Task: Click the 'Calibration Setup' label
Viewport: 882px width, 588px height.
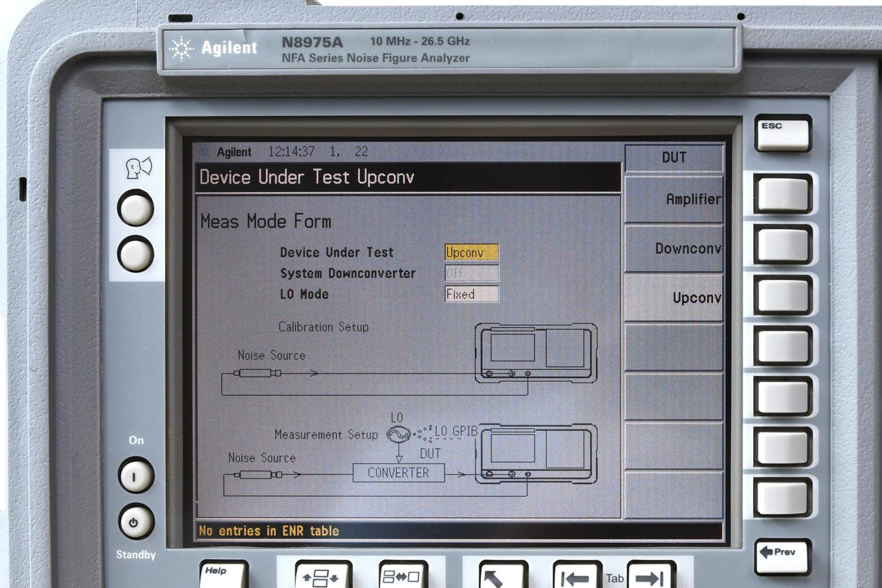Action: coord(323,327)
